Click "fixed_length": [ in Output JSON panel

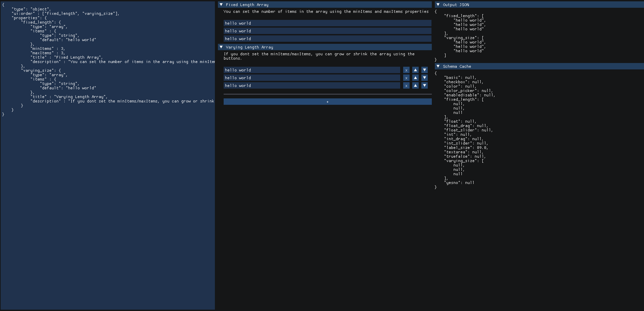(x=464, y=16)
